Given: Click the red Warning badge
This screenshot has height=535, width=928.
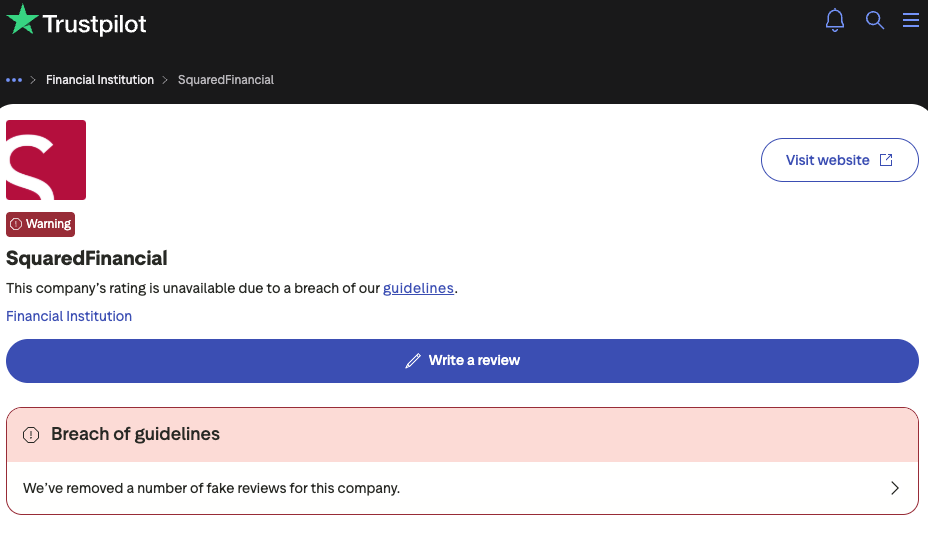Looking at the screenshot, I should point(40,224).
